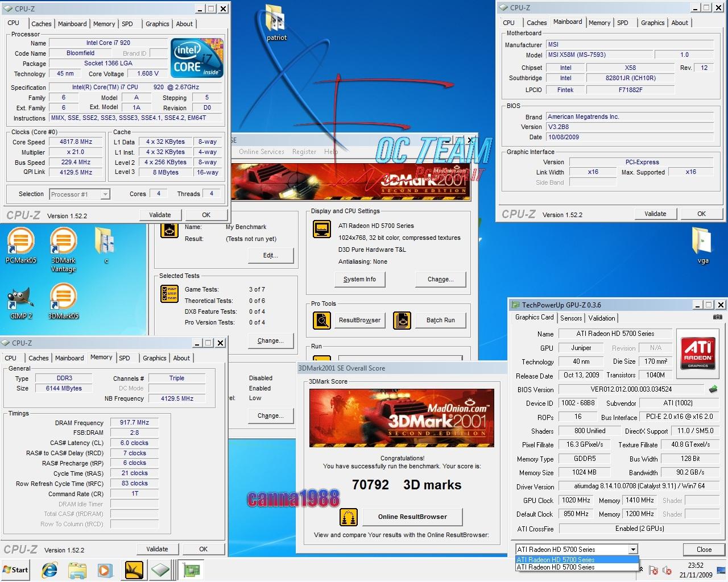Switch to GPU-Z via its taskbar card icon
This screenshot has height=582, width=728.
pos(192,570)
